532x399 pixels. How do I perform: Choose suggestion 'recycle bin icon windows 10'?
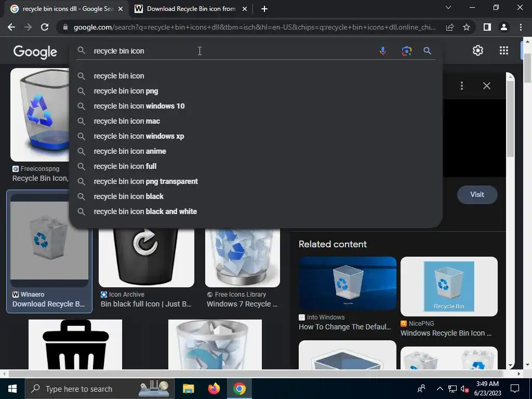(x=256, y=106)
